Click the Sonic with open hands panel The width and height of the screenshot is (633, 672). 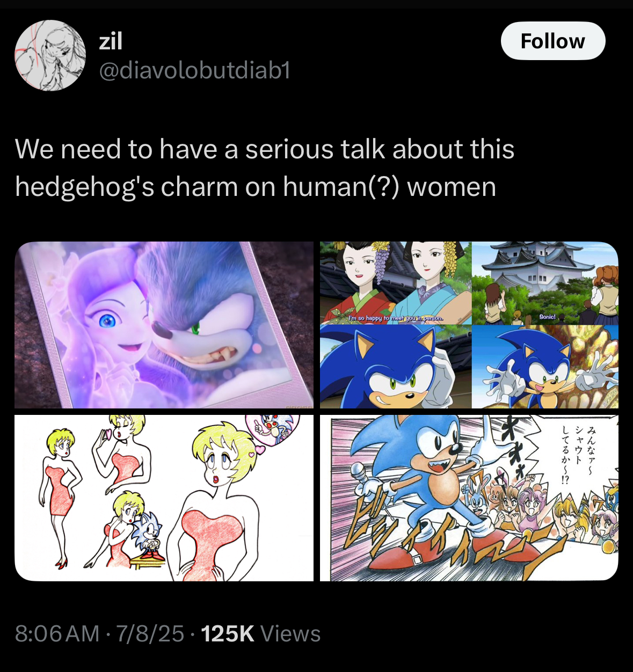[x=545, y=367]
